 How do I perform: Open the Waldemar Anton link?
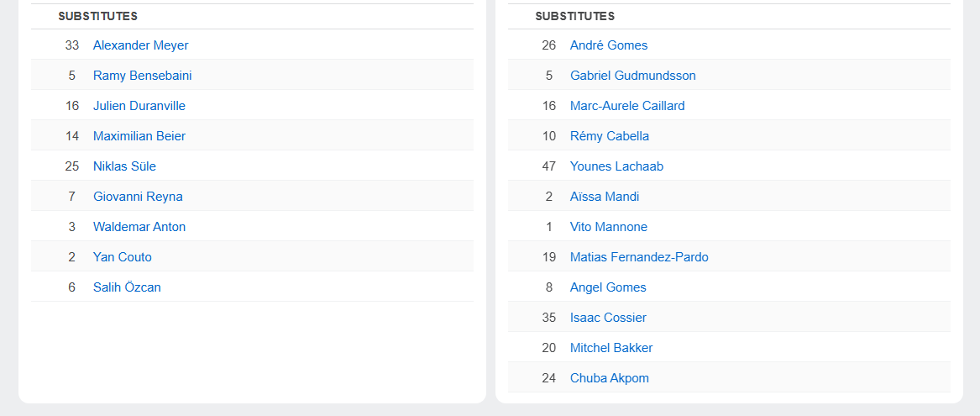[139, 227]
